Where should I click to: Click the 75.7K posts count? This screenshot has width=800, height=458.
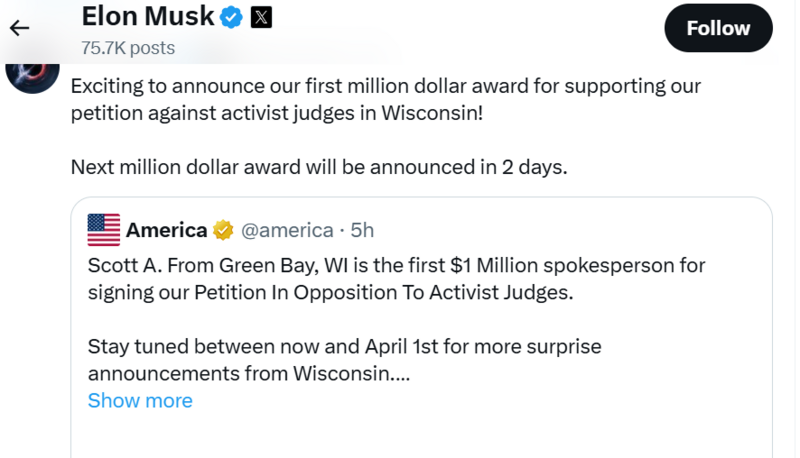(x=128, y=47)
